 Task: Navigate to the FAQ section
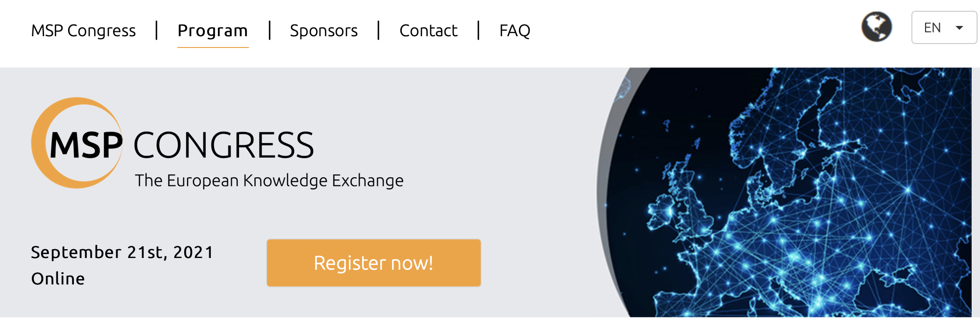(x=514, y=30)
